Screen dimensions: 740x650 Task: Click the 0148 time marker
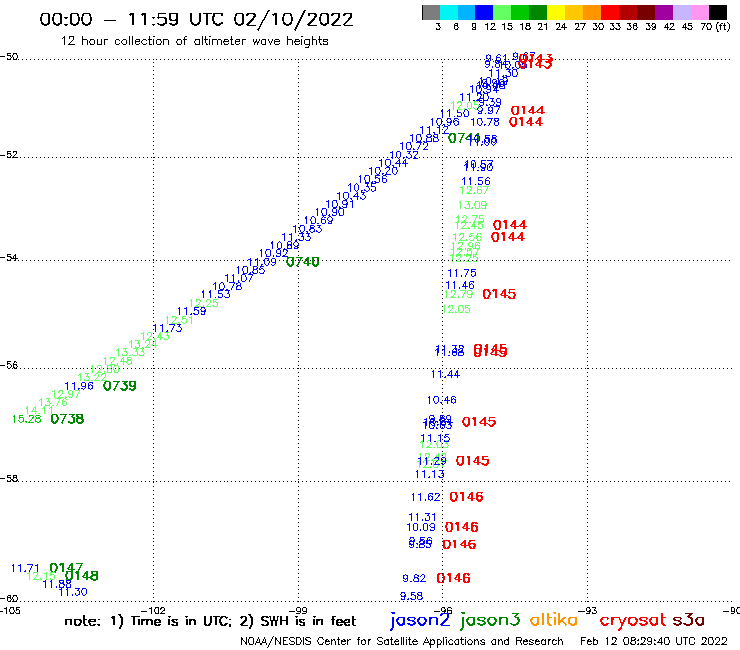[82, 576]
